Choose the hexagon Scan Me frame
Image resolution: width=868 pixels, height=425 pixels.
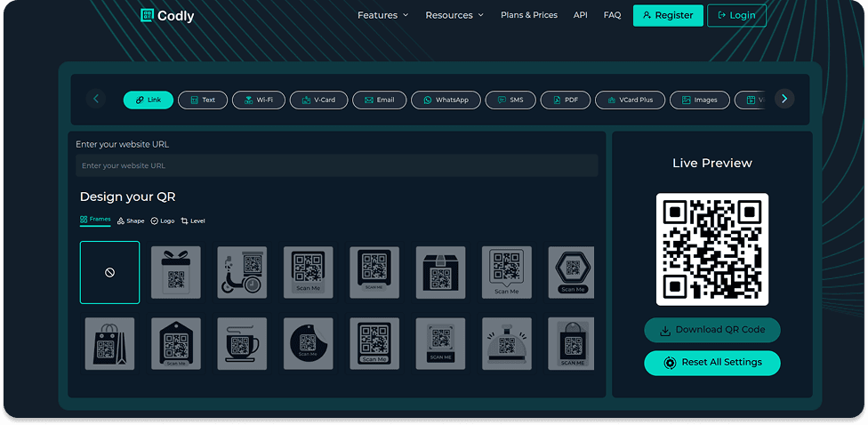coord(572,272)
